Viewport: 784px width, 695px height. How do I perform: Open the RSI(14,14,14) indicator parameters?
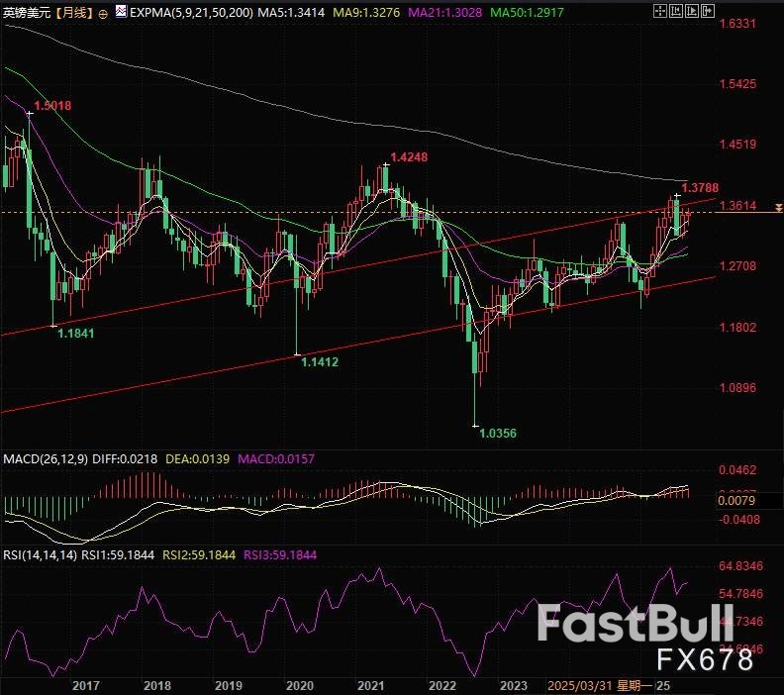(x=42, y=556)
